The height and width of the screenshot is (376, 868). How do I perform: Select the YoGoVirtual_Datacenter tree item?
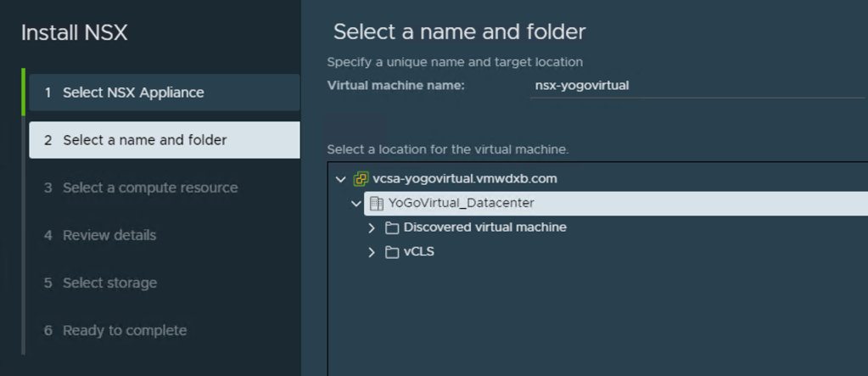pyautogui.click(x=461, y=204)
